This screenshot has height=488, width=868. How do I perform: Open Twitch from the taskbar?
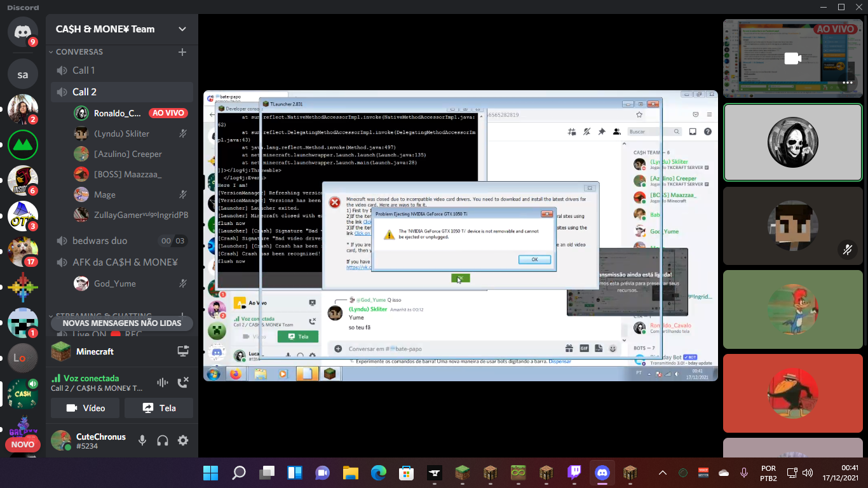click(574, 473)
